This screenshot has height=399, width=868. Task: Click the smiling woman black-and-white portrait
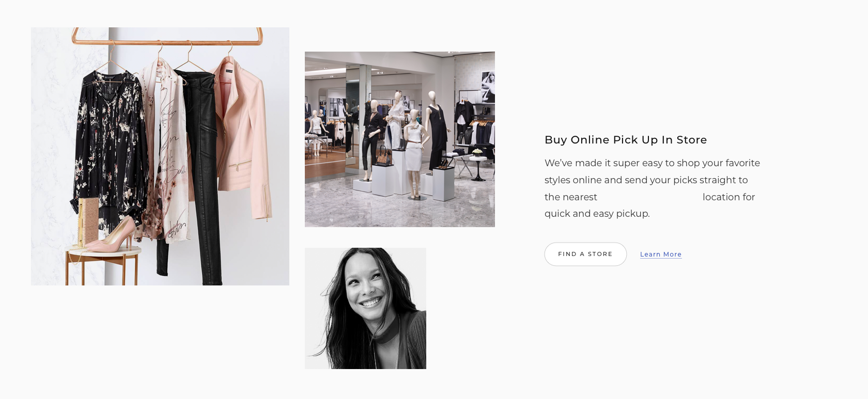[365, 308]
